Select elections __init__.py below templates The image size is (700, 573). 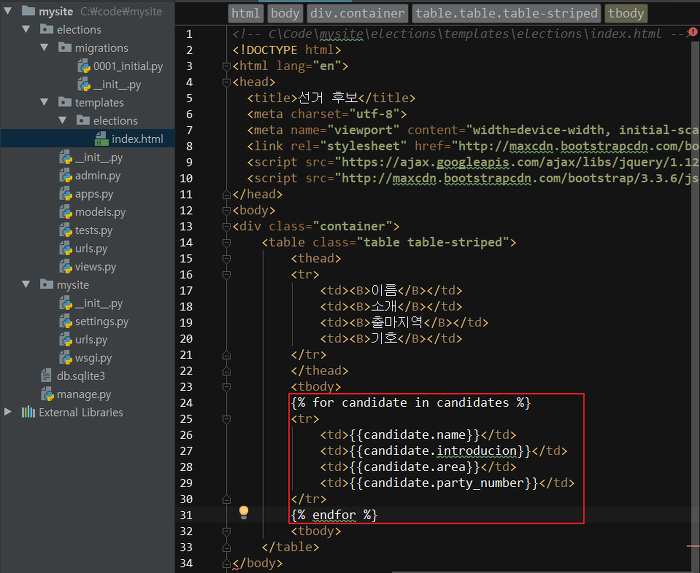click(99, 158)
